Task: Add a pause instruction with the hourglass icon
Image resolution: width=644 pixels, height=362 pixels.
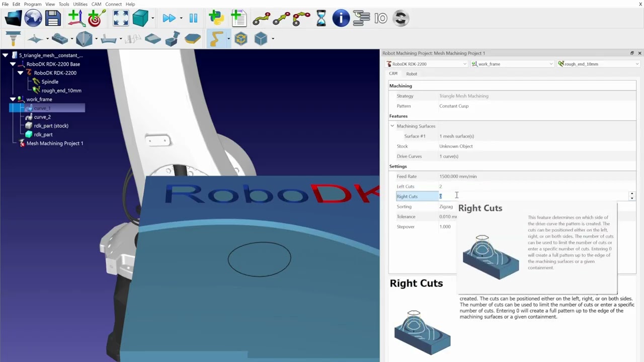Action: tap(321, 19)
